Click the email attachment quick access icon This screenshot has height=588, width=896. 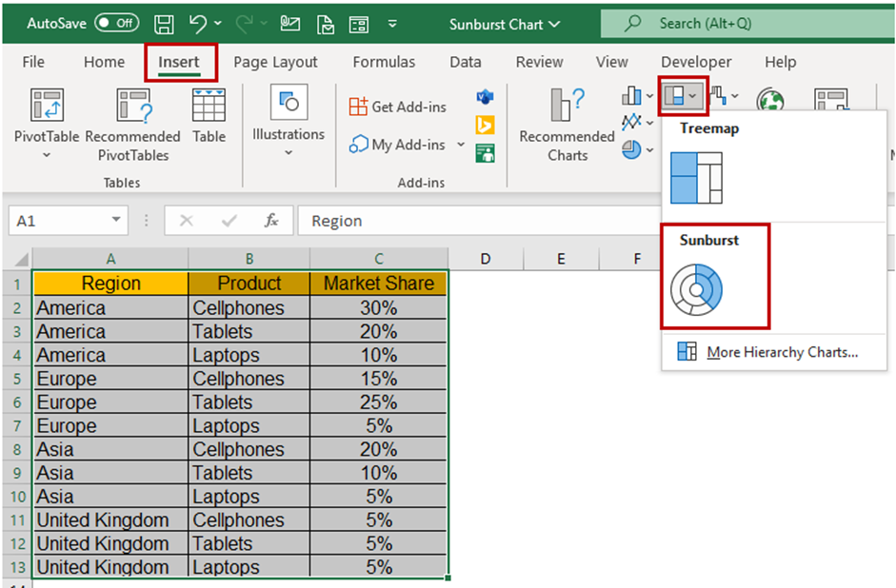click(290, 24)
